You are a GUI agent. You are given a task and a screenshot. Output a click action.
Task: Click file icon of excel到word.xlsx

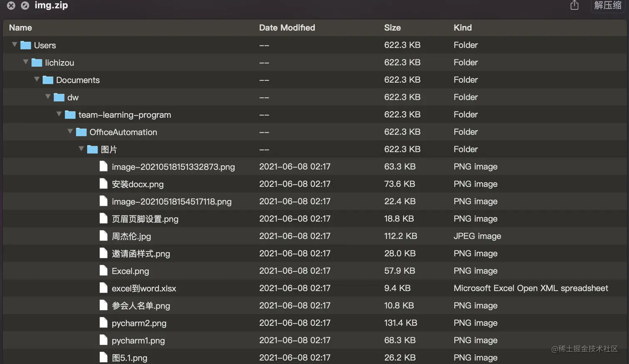[104, 288]
